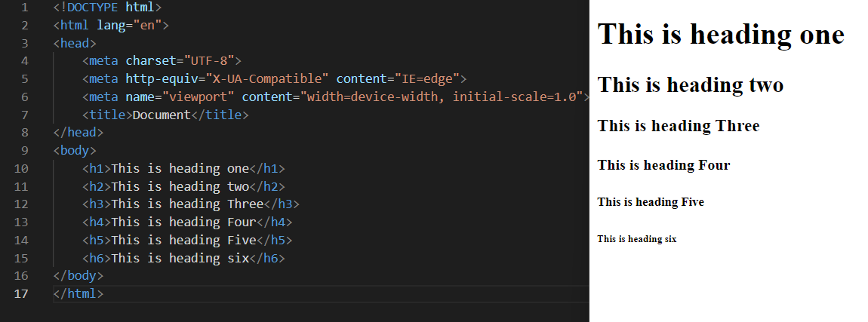This screenshot has height=322, width=868.
Task: Click the closing h6 tag in code
Action: point(267,259)
